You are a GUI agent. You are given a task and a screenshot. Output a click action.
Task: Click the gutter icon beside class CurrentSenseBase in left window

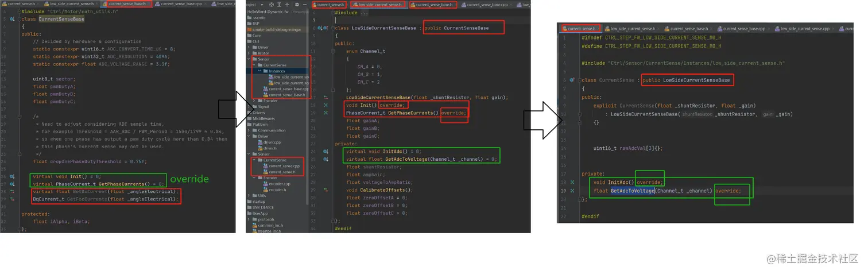[x=13, y=19]
